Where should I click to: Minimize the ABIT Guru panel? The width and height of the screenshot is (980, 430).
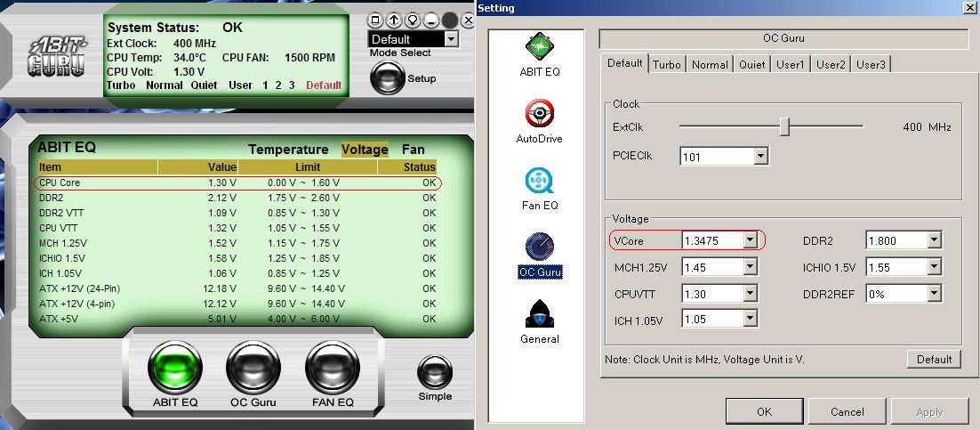pyautogui.click(x=431, y=20)
